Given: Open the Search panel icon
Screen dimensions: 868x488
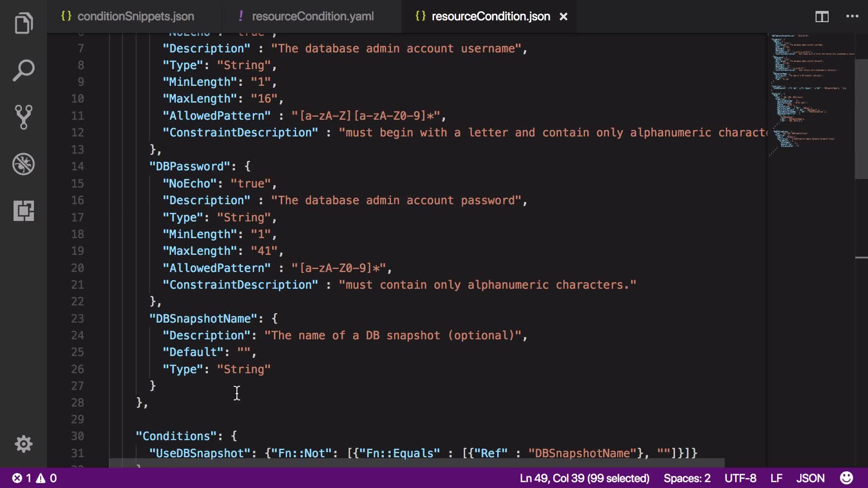Looking at the screenshot, I should (x=24, y=70).
